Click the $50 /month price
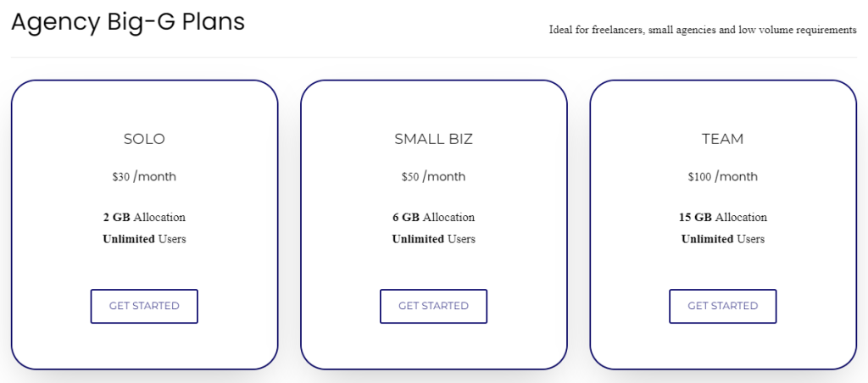This screenshot has width=868, height=383. (433, 177)
